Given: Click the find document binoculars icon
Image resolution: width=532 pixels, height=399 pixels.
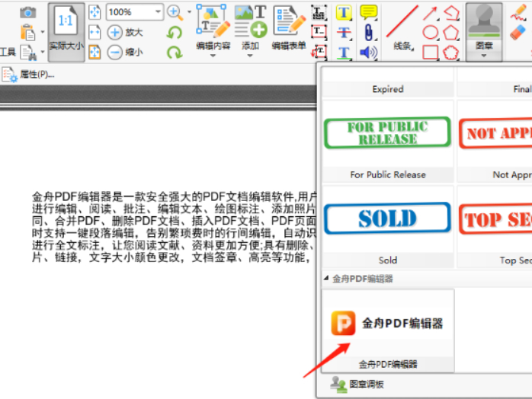Looking at the screenshot, I should pyautogui.click(x=28, y=53).
